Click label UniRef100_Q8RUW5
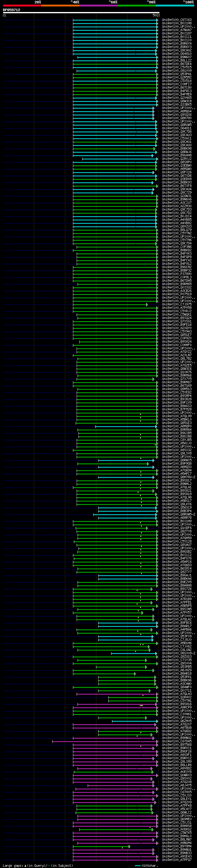Image resolution: width=197 pixels, height=868 pixels. (176, 125)
